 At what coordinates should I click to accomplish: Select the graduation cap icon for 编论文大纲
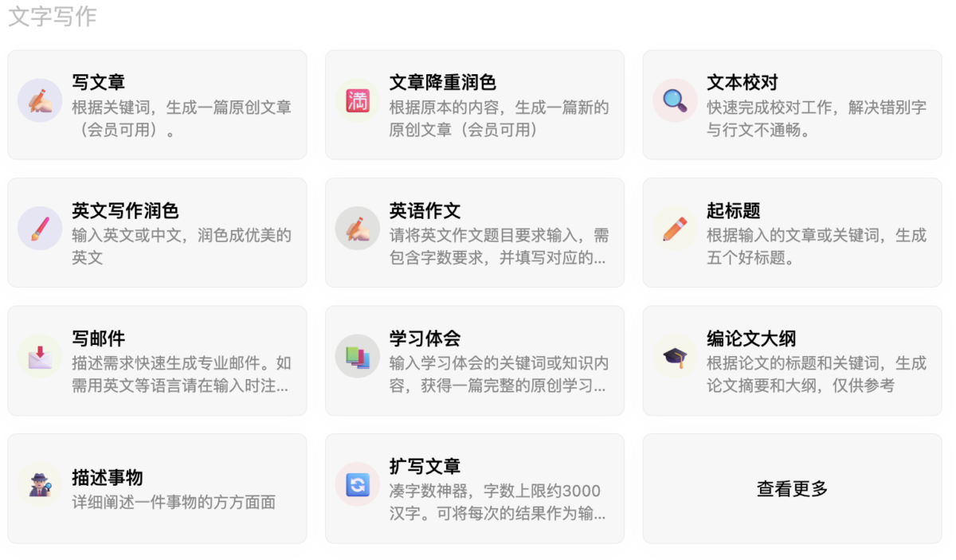pyautogui.click(x=674, y=357)
